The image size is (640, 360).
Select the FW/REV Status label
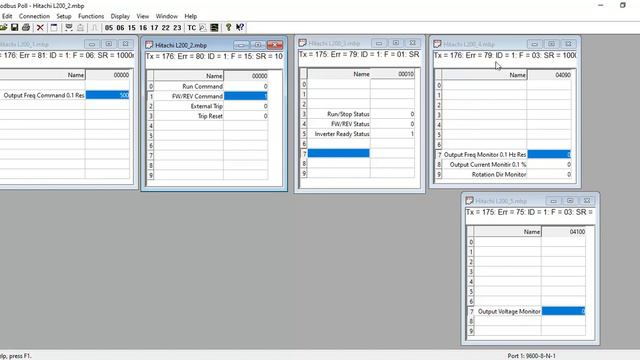point(350,124)
